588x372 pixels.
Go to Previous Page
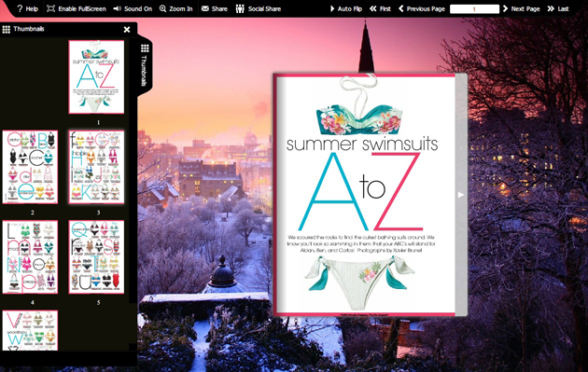click(x=422, y=8)
